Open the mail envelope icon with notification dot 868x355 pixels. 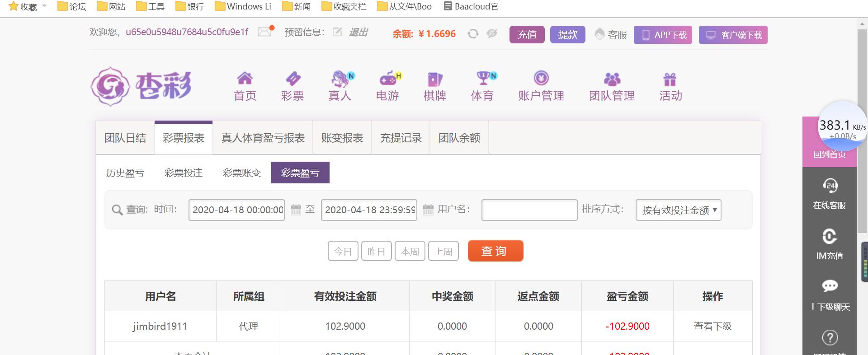coord(266,32)
